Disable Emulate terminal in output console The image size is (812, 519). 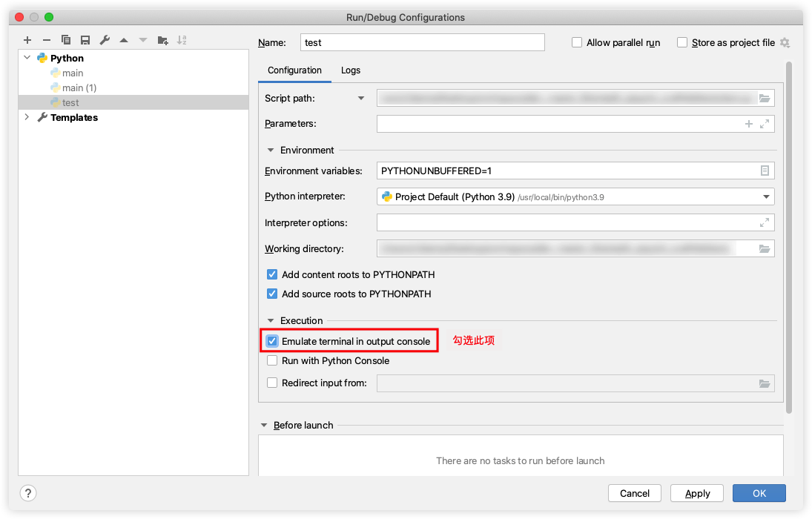coord(272,340)
